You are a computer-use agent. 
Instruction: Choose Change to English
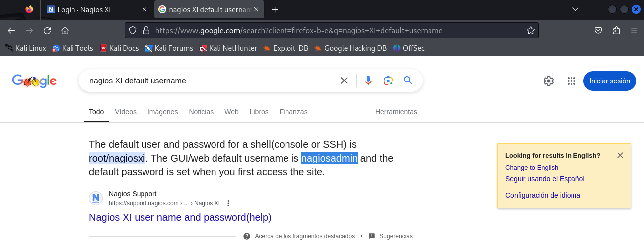532,168
